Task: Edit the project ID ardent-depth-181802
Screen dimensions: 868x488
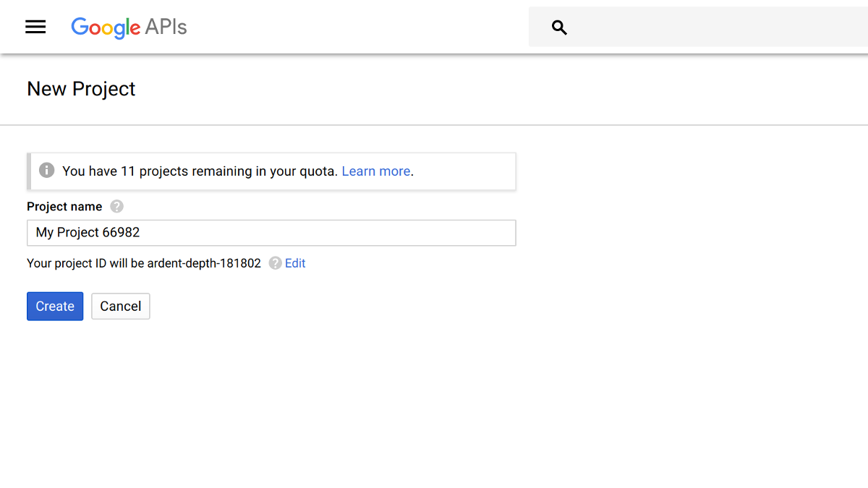Action: 296,263
